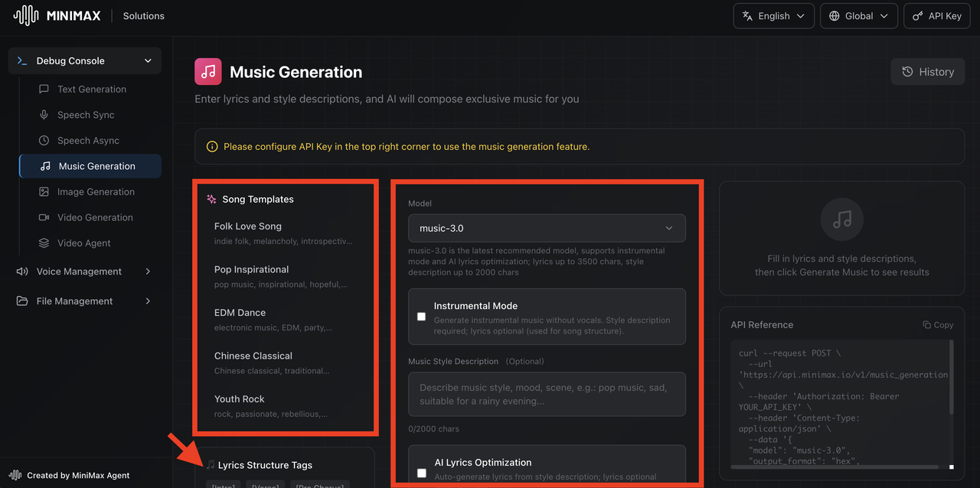Click the API Reference vertical scrollbar

(x=952, y=378)
